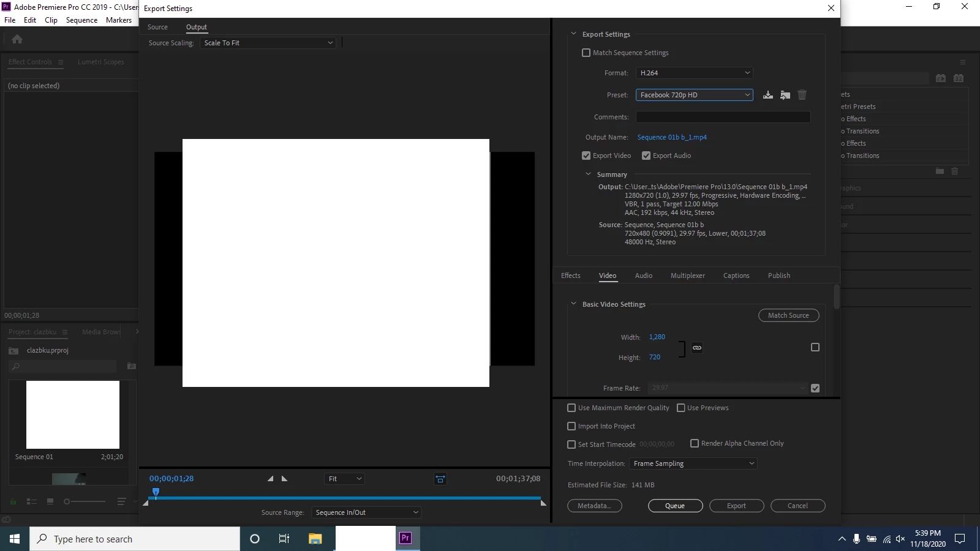Uncheck the Export Video checkbox

(x=586, y=156)
